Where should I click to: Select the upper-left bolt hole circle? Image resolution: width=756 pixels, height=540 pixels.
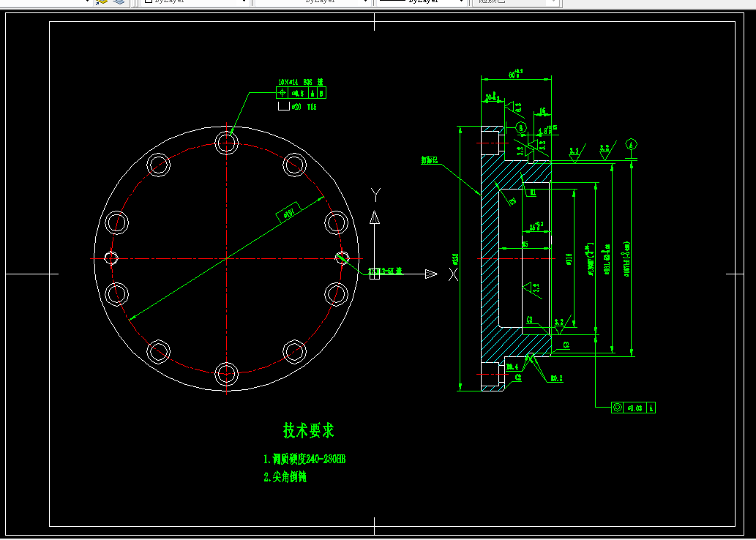159,165
